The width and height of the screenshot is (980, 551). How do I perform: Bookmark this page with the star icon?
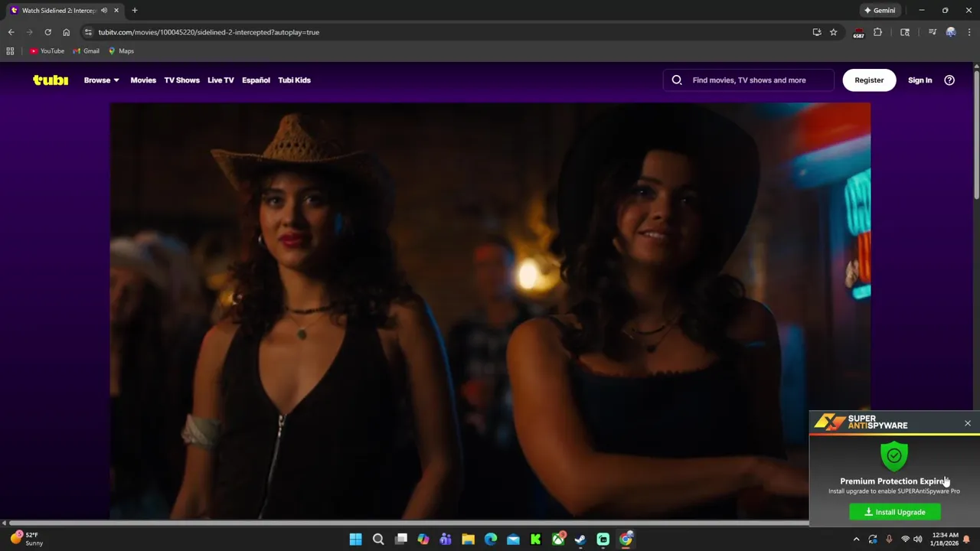834,32
